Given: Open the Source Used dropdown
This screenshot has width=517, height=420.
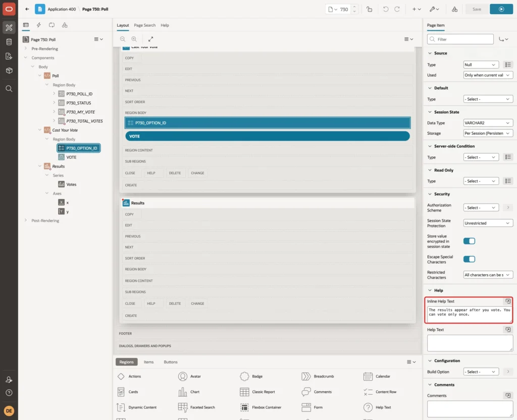Looking at the screenshot, I should (x=488, y=75).
